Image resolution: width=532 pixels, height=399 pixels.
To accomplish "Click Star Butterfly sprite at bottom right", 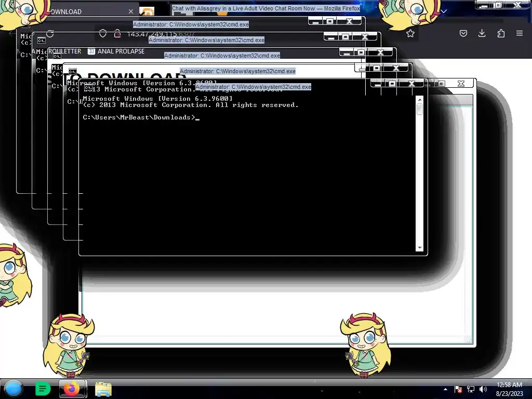I will click(366, 345).
